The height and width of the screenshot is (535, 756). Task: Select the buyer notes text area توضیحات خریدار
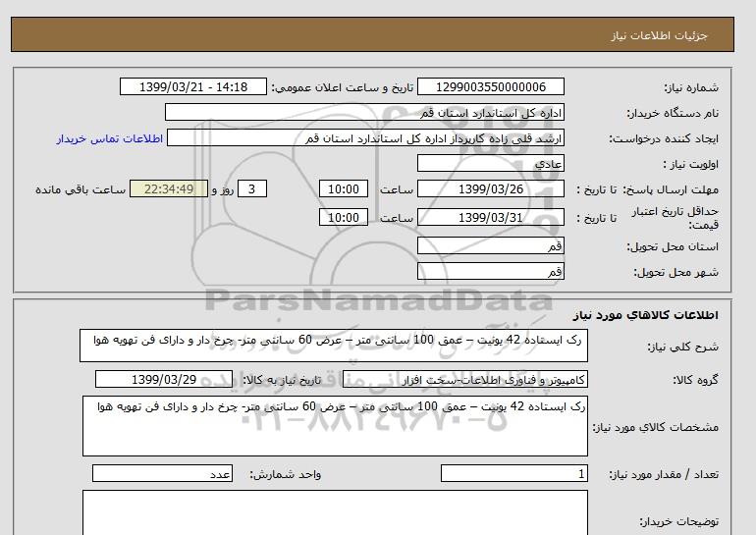coord(335,512)
